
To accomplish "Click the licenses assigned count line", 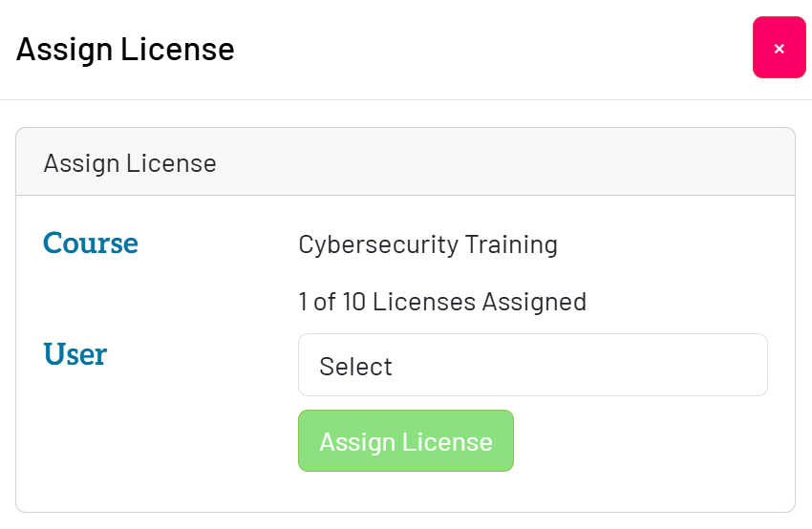I will click(442, 303).
